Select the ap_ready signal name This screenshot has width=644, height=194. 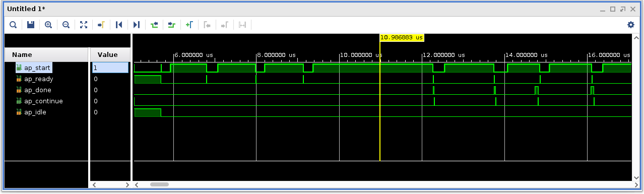tap(39, 79)
